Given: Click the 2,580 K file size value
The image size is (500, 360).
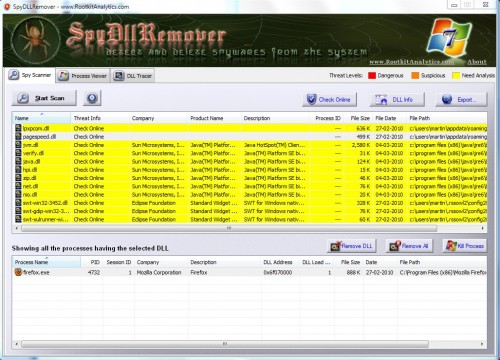Looking at the screenshot, I should coord(361,145).
